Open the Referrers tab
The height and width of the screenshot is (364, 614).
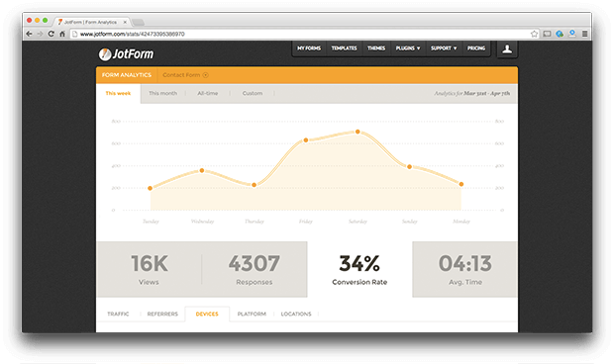coord(162,314)
